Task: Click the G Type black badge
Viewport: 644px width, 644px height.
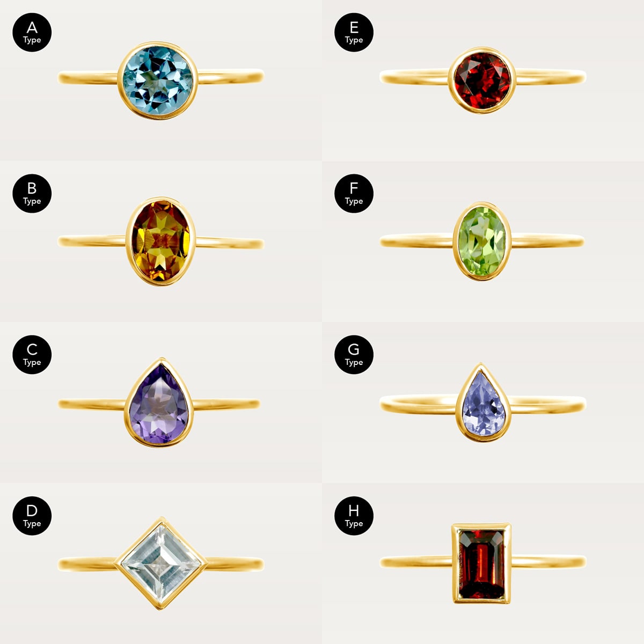Action: (354, 354)
